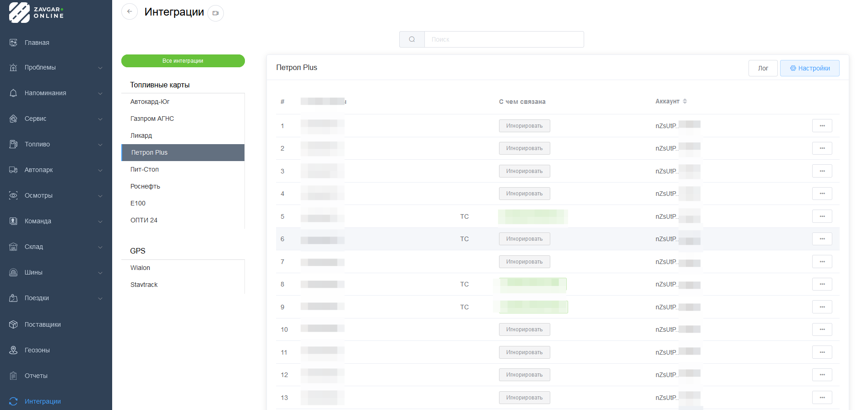Click the Поставщики box icon

(x=13, y=324)
